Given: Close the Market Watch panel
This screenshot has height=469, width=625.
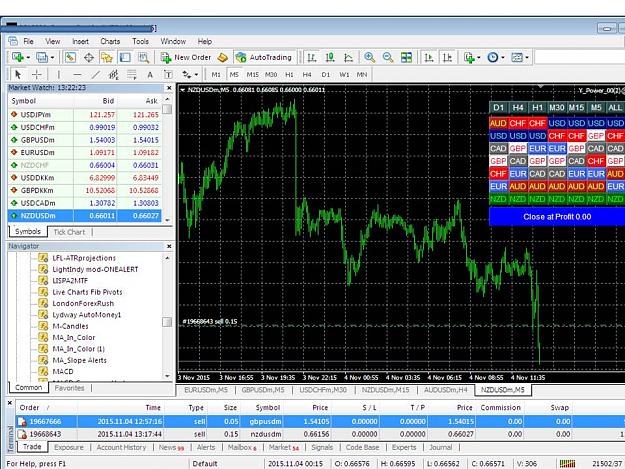Looking at the screenshot, I should tap(169, 88).
